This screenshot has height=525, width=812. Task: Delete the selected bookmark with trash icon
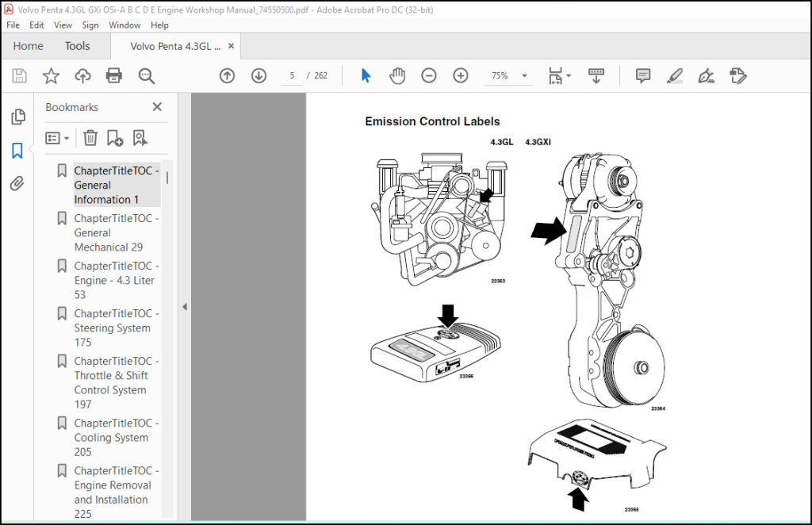coord(90,138)
